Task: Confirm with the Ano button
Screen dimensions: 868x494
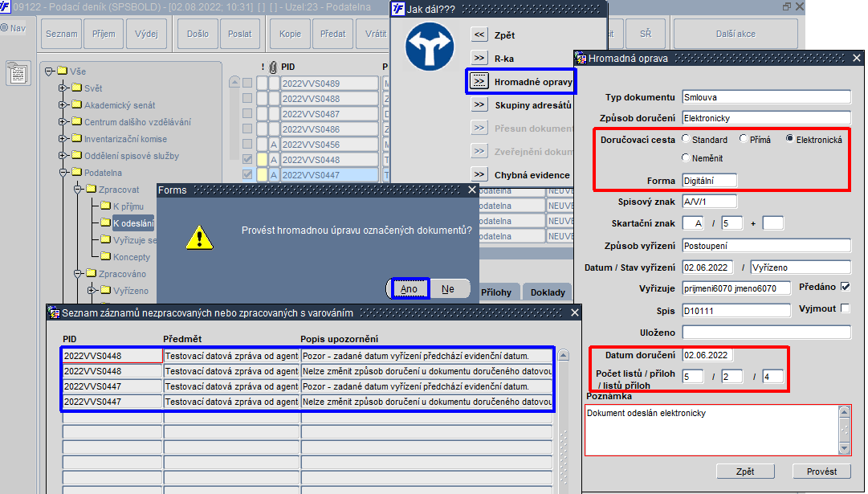Action: [409, 289]
